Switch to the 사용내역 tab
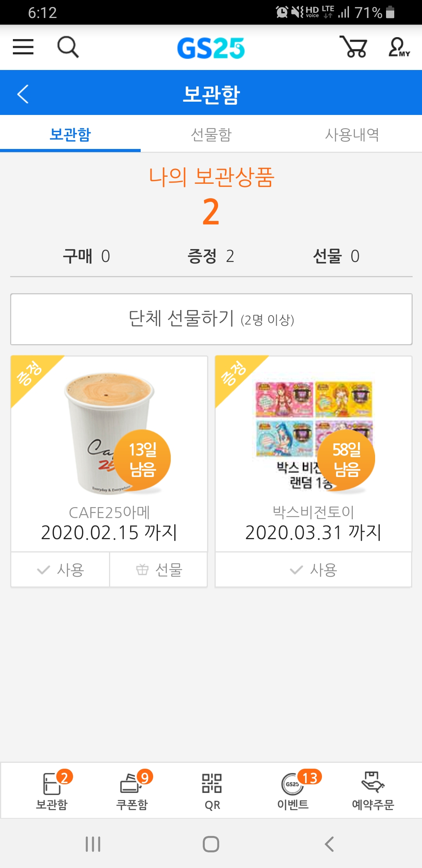422x868 pixels. (x=352, y=135)
